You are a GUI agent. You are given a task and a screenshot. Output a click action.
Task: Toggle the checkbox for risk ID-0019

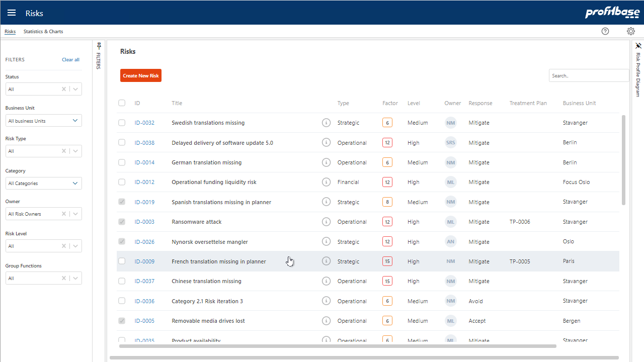pyautogui.click(x=122, y=202)
